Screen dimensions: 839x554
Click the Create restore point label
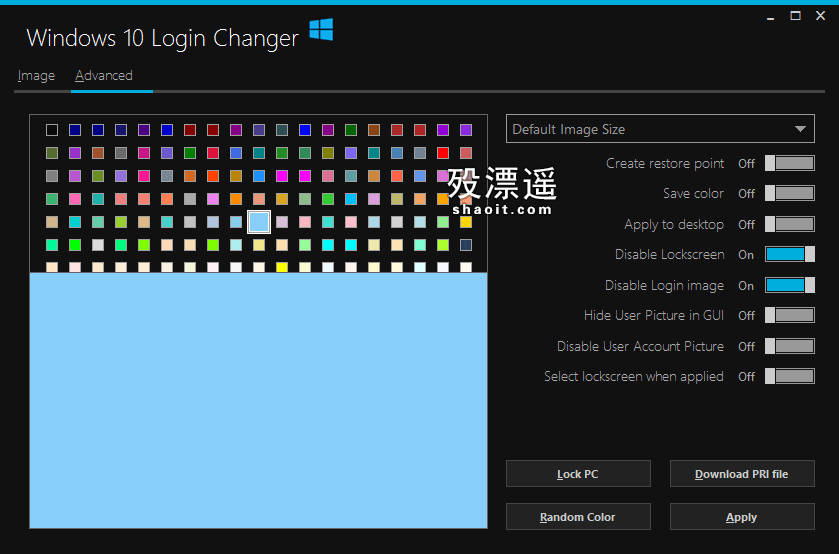click(665, 163)
